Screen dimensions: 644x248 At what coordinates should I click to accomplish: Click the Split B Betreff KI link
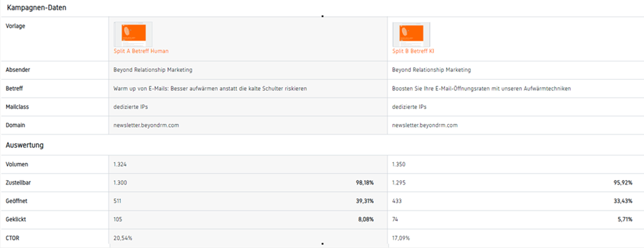pos(413,51)
